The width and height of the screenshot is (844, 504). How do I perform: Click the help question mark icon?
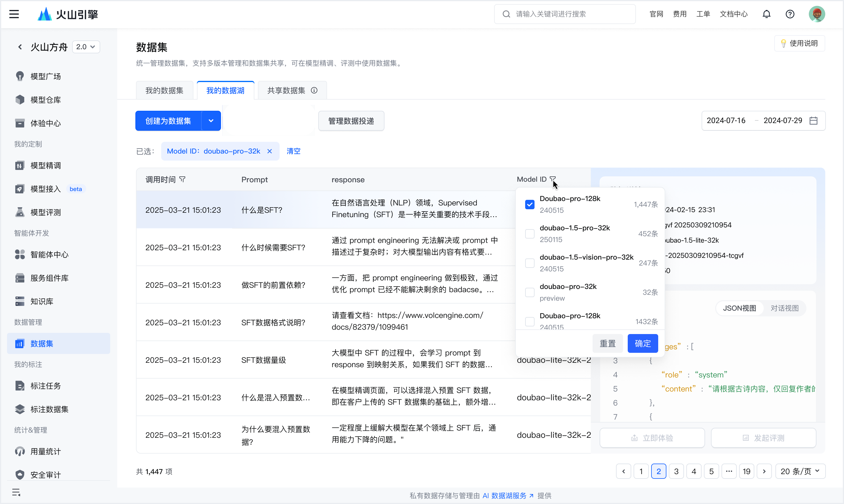click(x=790, y=14)
